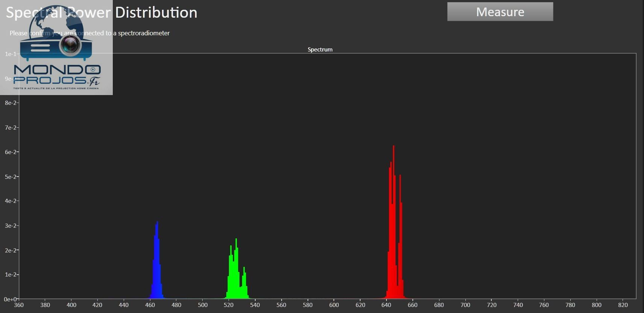Click the "8e-2" power axis label
Image resolution: width=644 pixels, height=313 pixels.
[11, 103]
